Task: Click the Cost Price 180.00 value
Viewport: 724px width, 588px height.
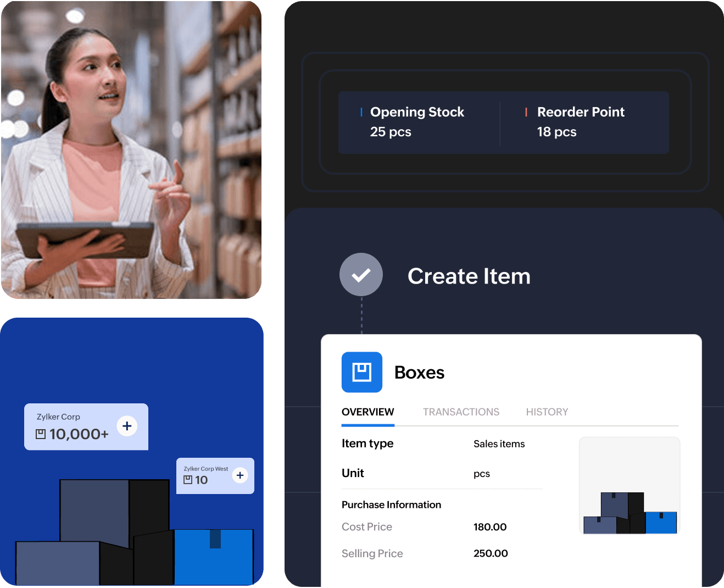Action: 489,526
